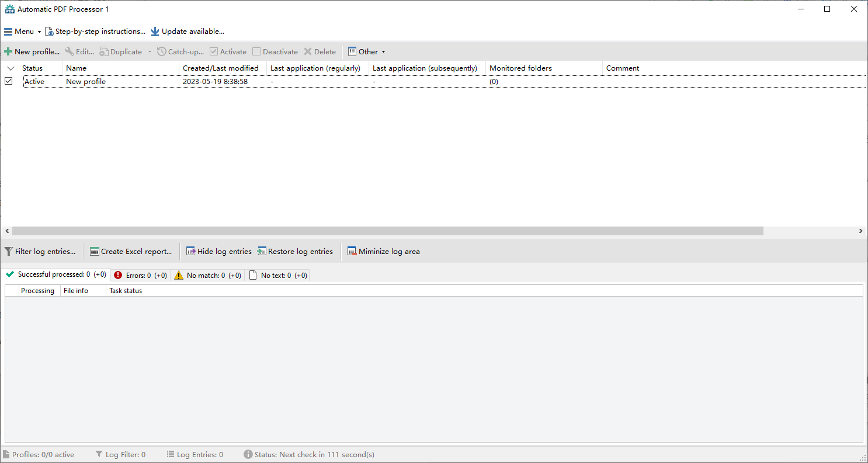Click horizontal scrollbar left arrow
This screenshot has height=463, width=868.
[x=6, y=231]
